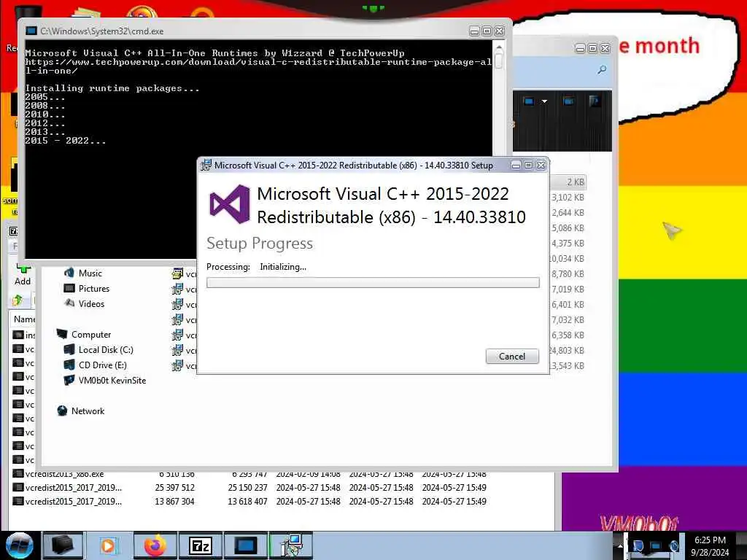The width and height of the screenshot is (747, 560).
Task: Switch to the cmd window taskbar button
Action: pyautogui.click(x=246, y=545)
